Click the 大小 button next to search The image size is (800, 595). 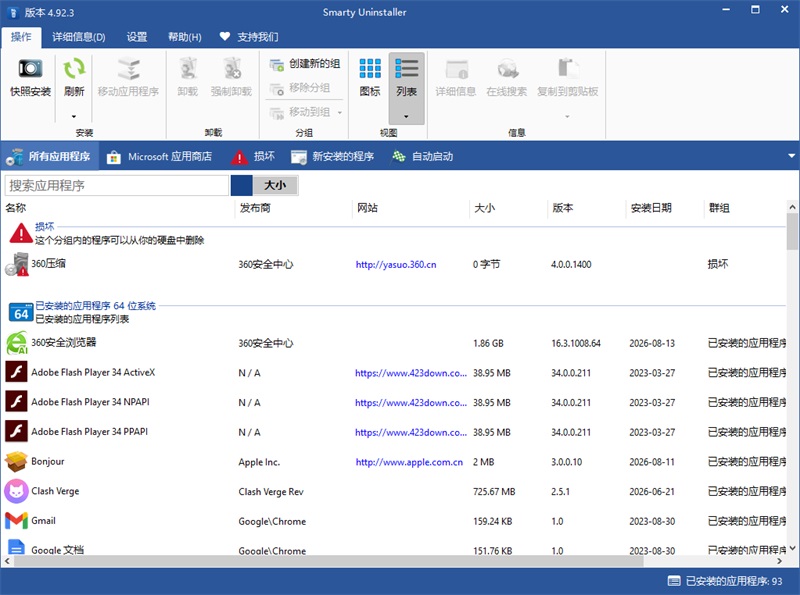[x=275, y=185]
